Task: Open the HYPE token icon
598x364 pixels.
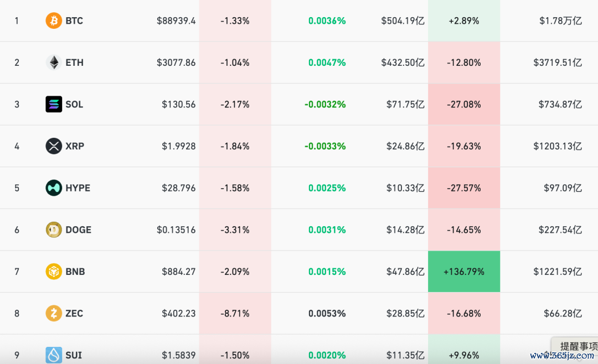Action: (54, 188)
